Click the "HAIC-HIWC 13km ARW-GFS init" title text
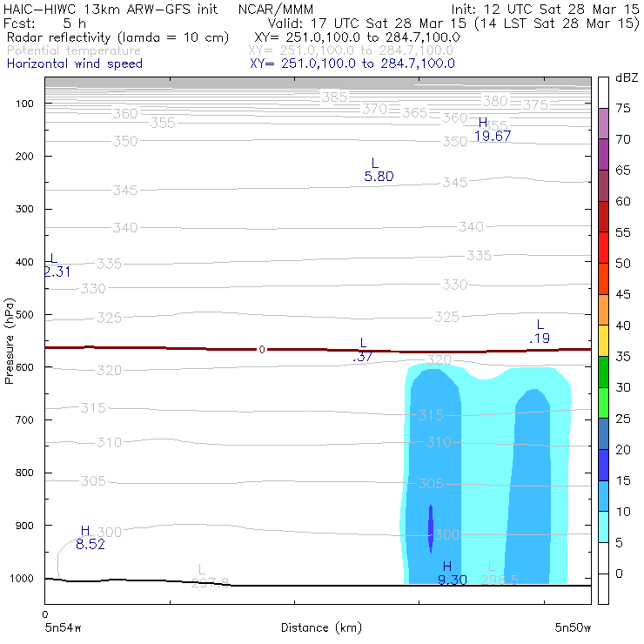 (x=111, y=9)
